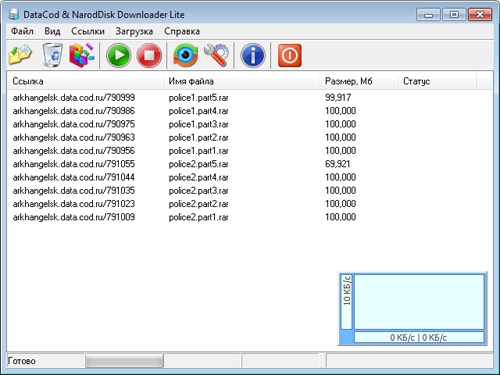Sort by Ссылка column header

[86, 81]
